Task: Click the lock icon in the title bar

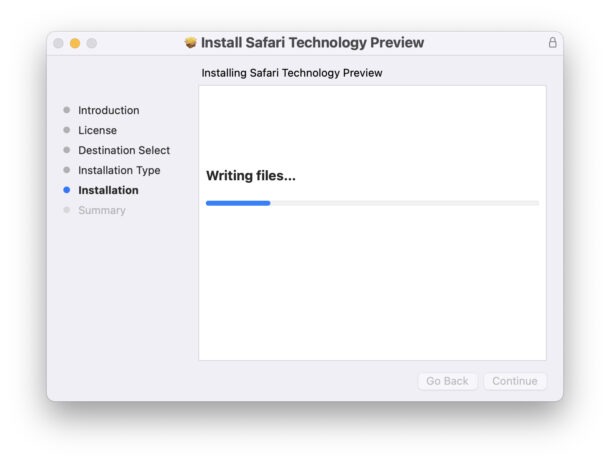Action: point(552,43)
